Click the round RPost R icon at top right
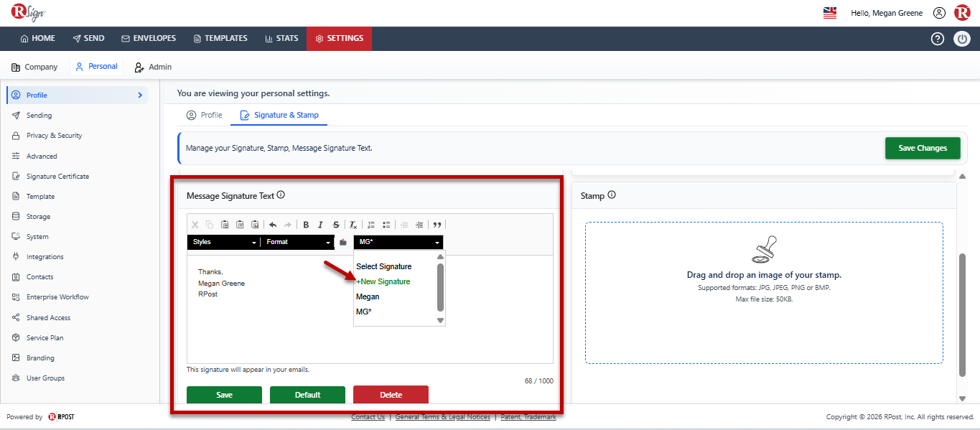 (x=962, y=13)
